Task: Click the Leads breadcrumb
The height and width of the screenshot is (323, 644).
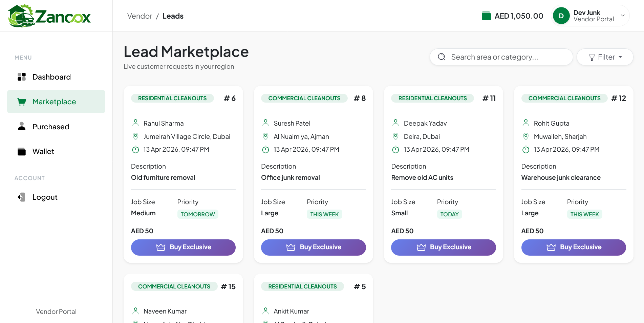Action: click(173, 16)
